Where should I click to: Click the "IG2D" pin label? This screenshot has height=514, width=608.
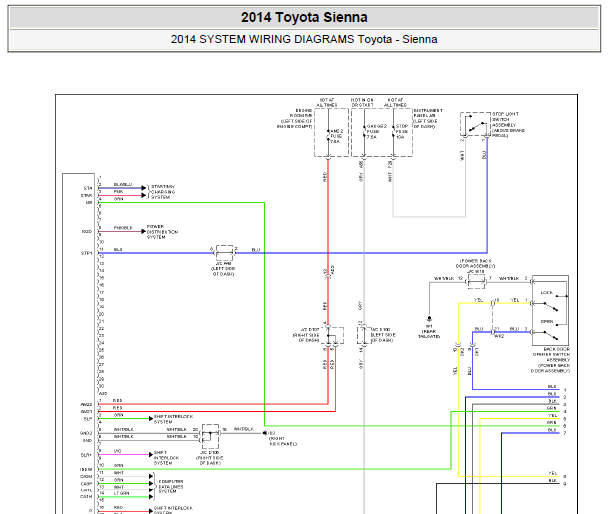point(86,231)
